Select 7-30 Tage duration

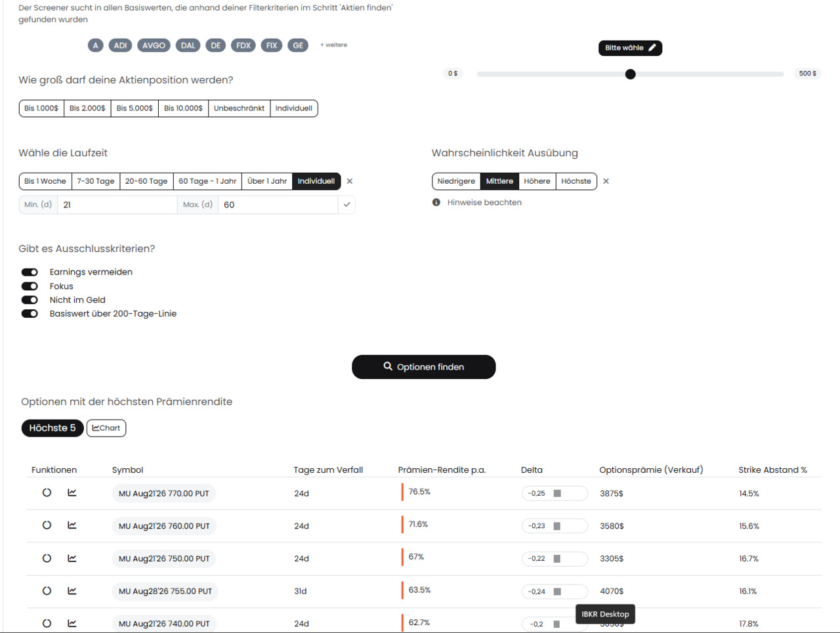pyautogui.click(x=96, y=181)
